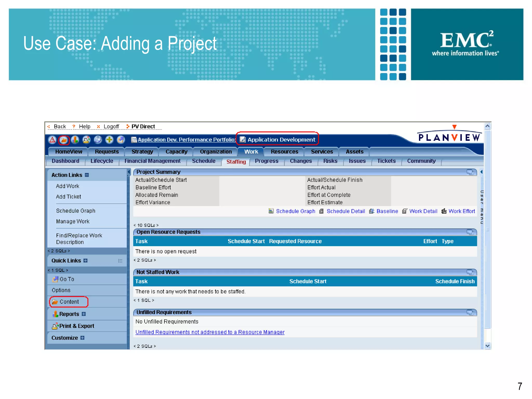Image resolution: width=532 pixels, height=399 pixels.
Task: Open the Capacity tab
Action: click(x=176, y=152)
